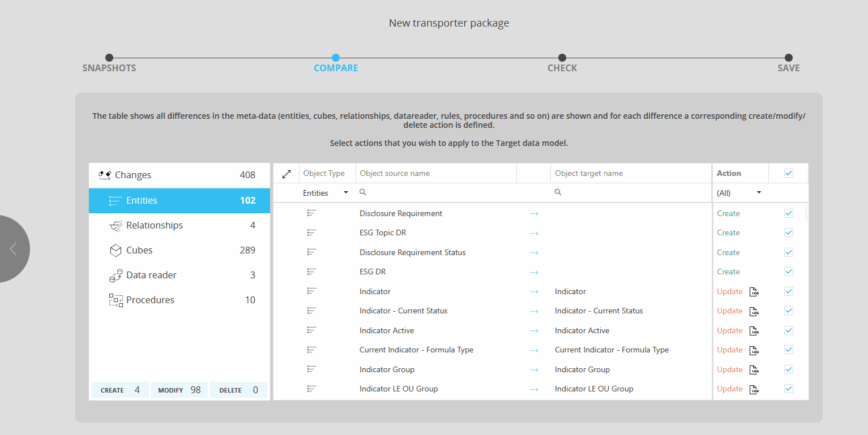Select source name 'Disclosure Requirement Status'
This screenshot has height=435, width=868.
point(413,252)
